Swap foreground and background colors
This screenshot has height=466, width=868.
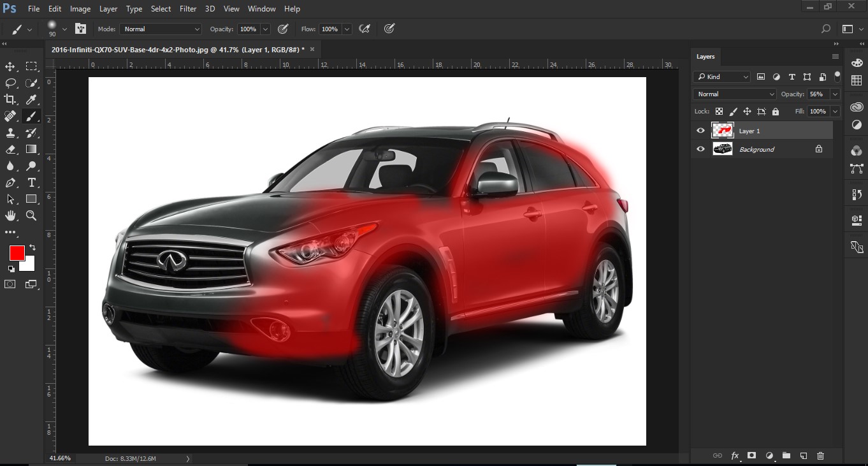[x=32, y=247]
